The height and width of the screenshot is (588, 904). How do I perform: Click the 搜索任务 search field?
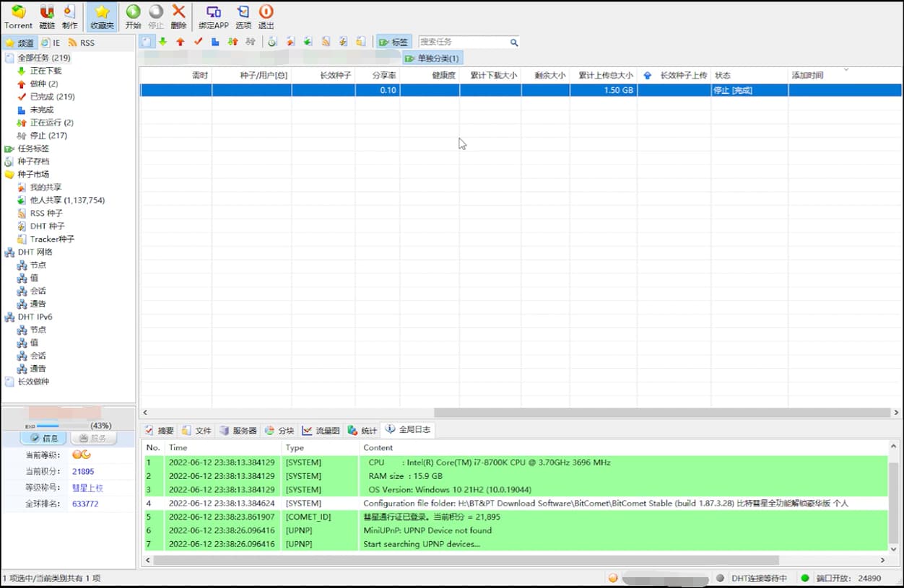pos(464,43)
